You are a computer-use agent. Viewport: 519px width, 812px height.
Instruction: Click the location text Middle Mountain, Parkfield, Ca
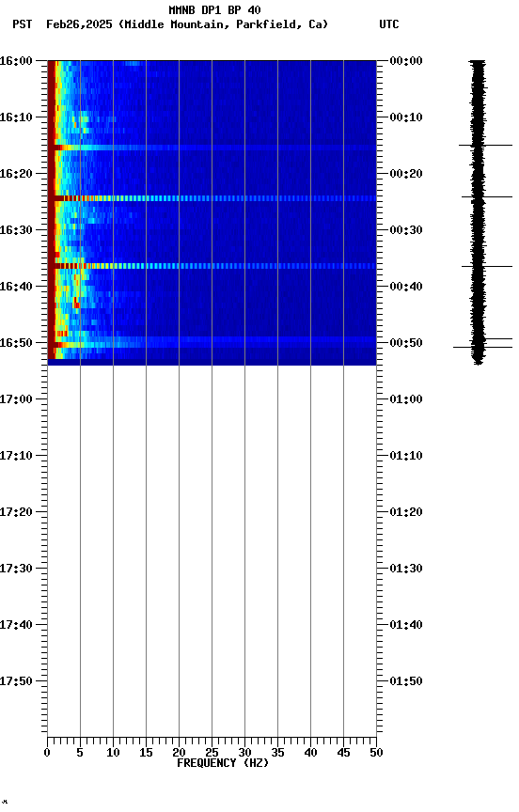tap(224, 24)
